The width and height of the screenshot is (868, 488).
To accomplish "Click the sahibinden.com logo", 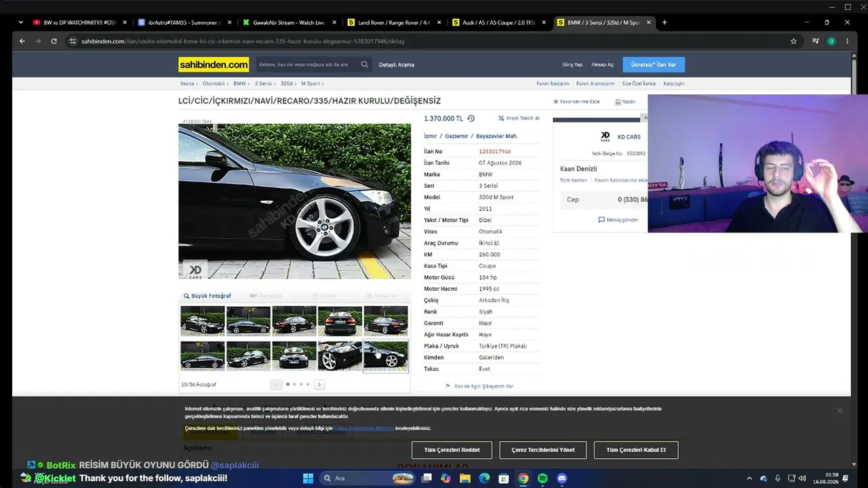I will pos(214,64).
